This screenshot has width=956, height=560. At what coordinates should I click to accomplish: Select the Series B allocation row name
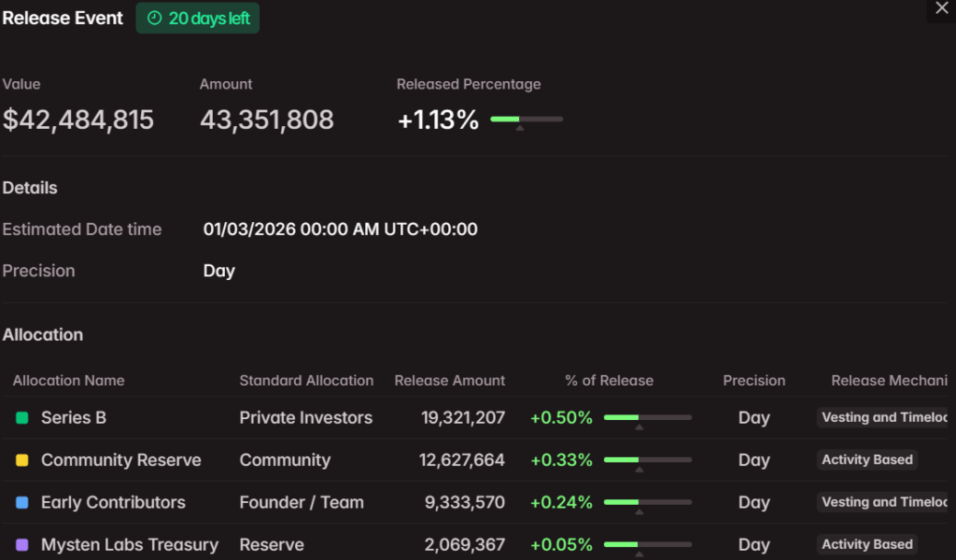coord(73,418)
